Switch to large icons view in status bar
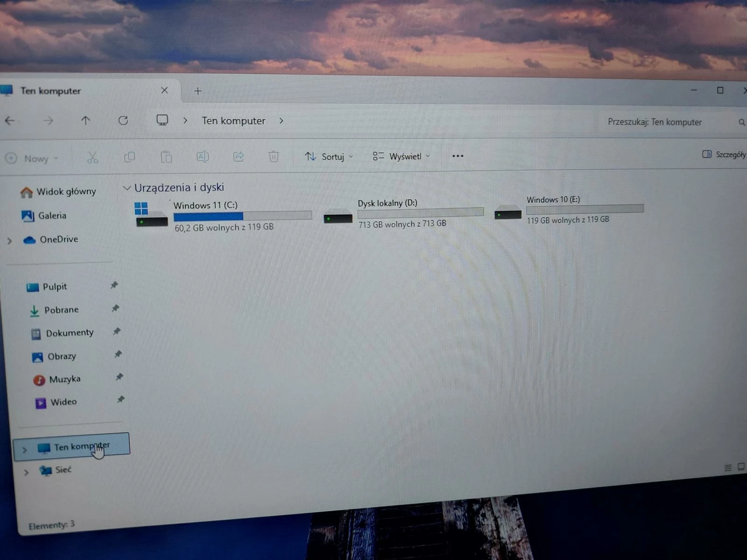Image resolution: width=747 pixels, height=560 pixels. pyautogui.click(x=740, y=466)
